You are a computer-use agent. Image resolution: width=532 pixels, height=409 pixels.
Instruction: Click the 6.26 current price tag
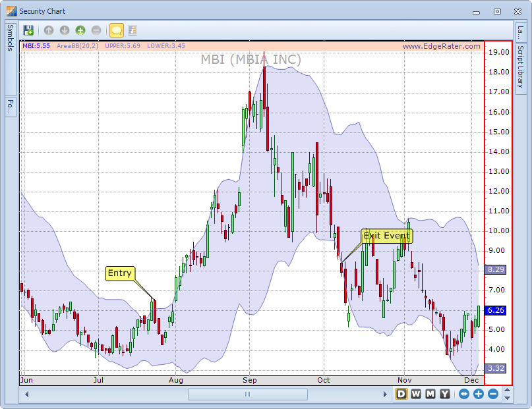(496, 310)
